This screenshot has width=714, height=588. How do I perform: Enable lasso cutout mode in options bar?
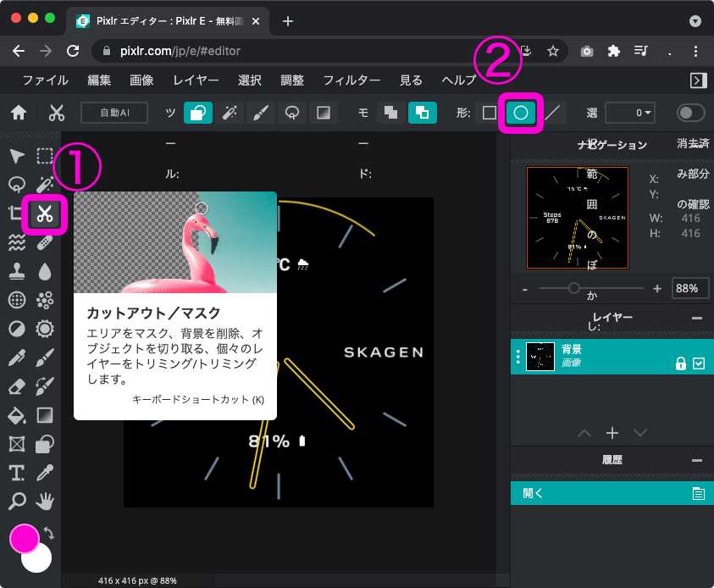click(x=292, y=113)
